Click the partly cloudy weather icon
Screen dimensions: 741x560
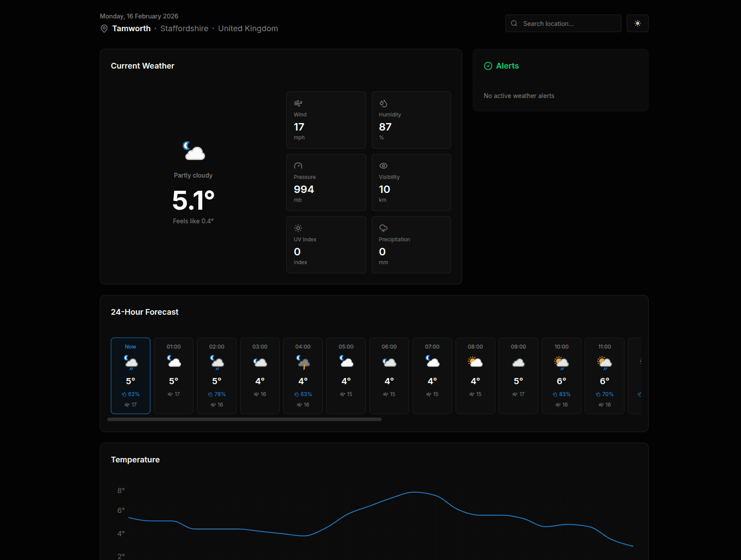(193, 151)
